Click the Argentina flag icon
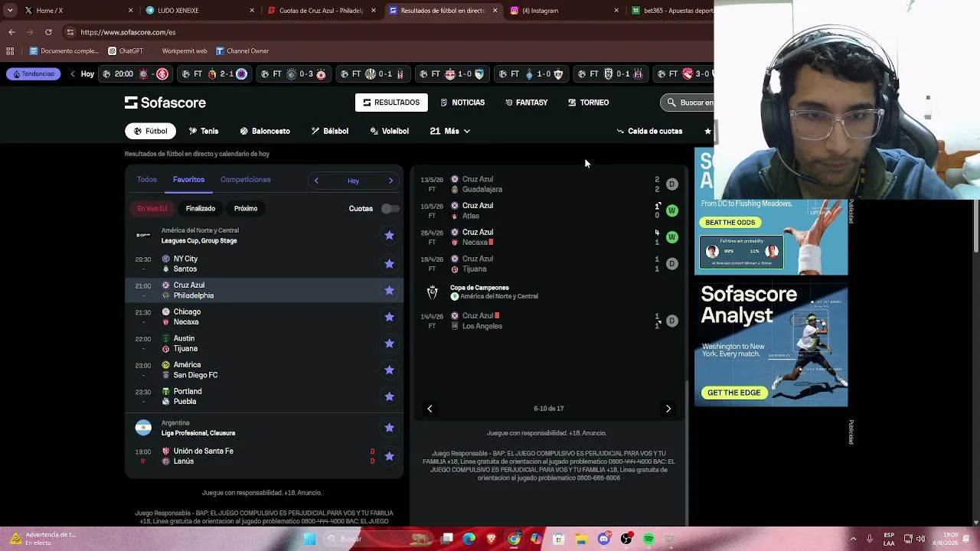 [x=143, y=428]
